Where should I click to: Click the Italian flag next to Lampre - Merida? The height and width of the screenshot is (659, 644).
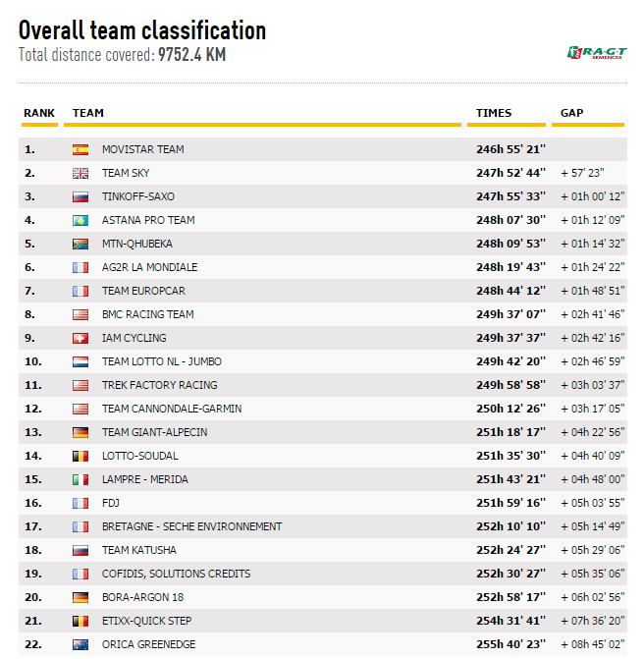tap(80, 480)
